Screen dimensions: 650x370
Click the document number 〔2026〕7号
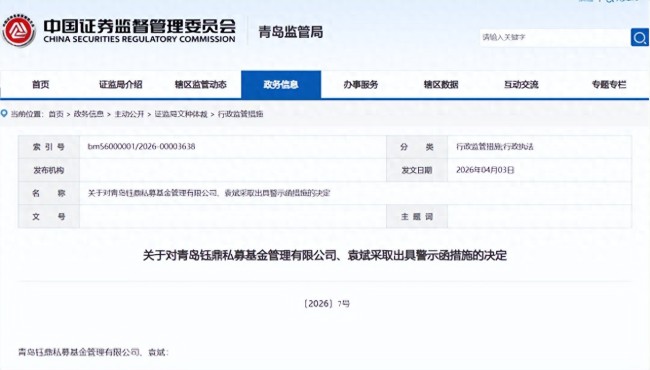[327, 304]
